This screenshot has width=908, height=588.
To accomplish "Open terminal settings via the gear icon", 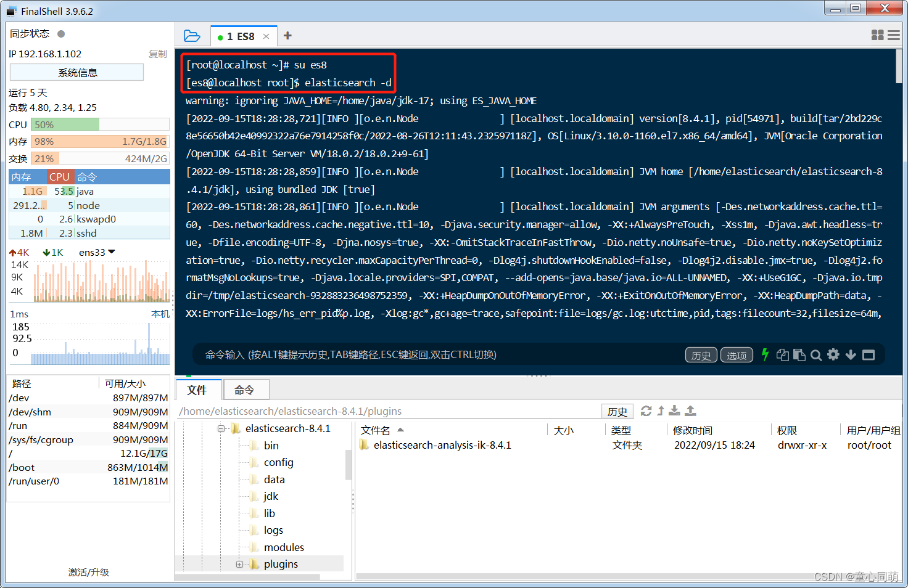I will [x=833, y=354].
